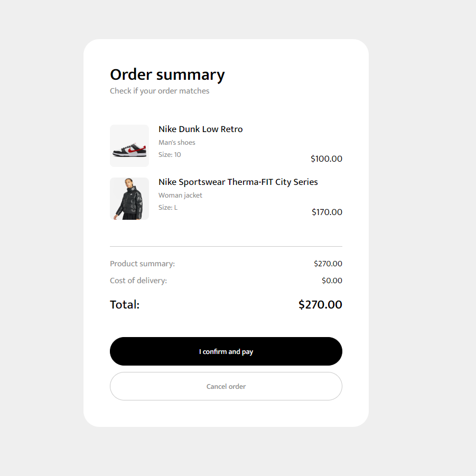The height and width of the screenshot is (476, 476).
Task: Select the Nike Sportswear Therma-FIT City Series title
Action: tap(238, 182)
